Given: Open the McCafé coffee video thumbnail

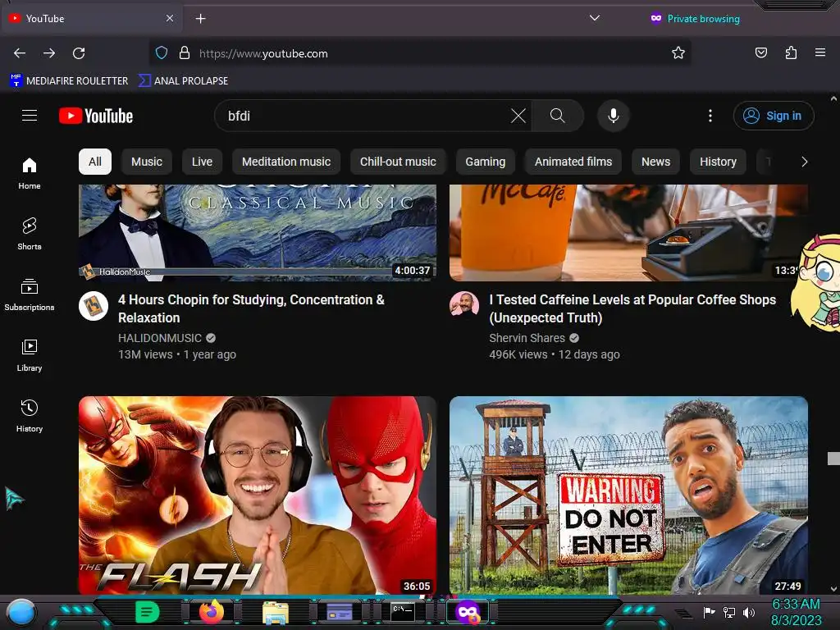Looking at the screenshot, I should [x=628, y=232].
